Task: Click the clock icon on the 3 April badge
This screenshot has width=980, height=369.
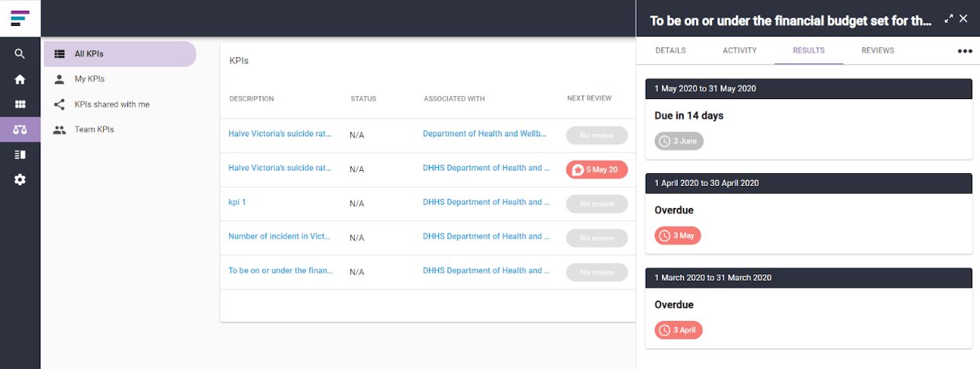Action: click(x=665, y=330)
